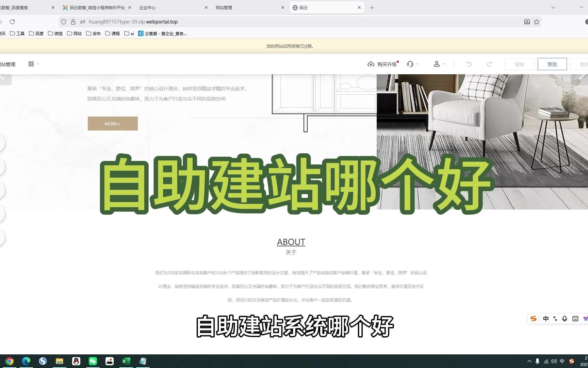Click the ABOUT heading link

click(x=291, y=242)
